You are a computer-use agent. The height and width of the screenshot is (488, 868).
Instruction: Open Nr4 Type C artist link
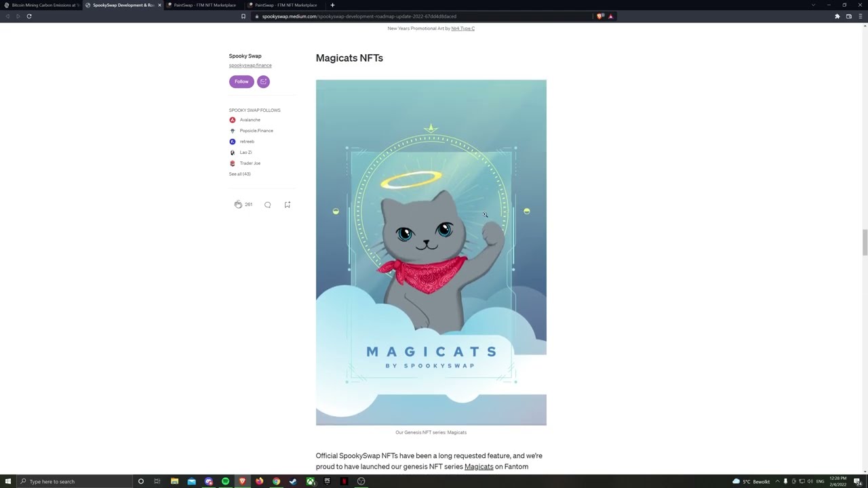point(462,28)
